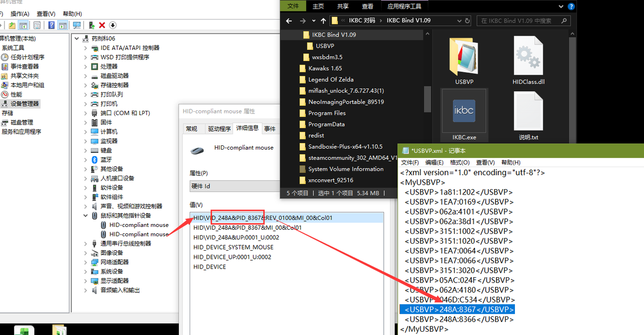Expand the 蓝牙 device category

(85, 160)
